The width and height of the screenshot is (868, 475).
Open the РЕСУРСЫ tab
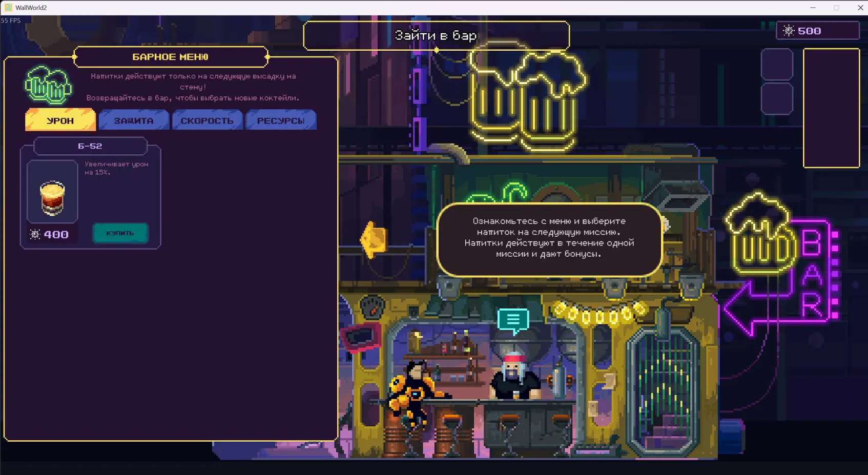281,120
